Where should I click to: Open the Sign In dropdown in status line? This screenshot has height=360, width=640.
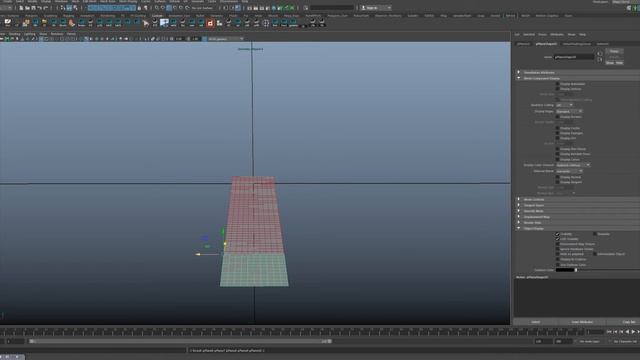376,8
